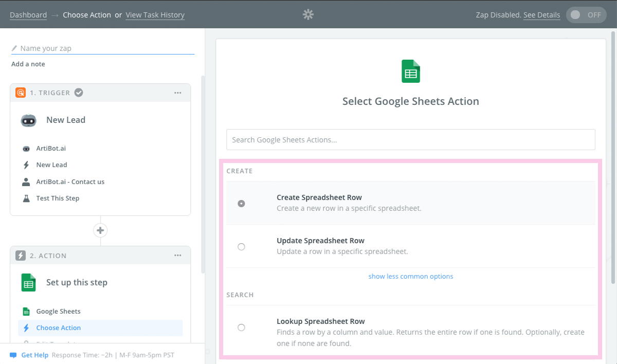
Task: Click the 1. TRIGGER header label
Action: click(50, 93)
